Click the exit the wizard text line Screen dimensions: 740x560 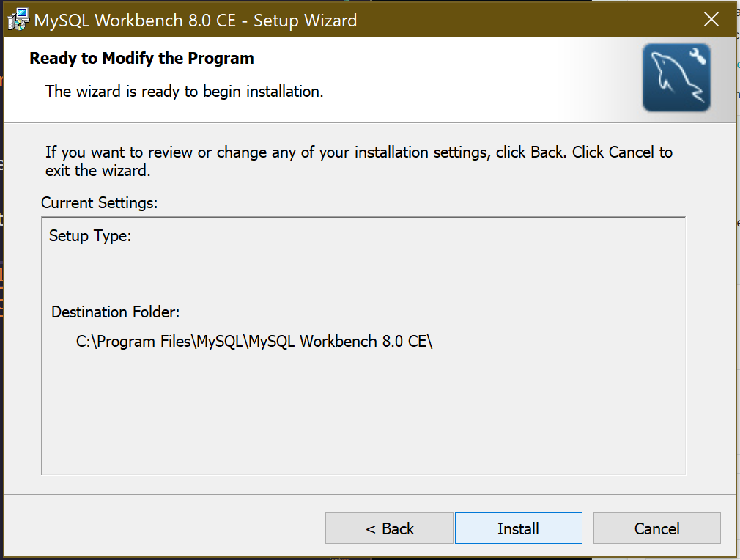coord(97,171)
